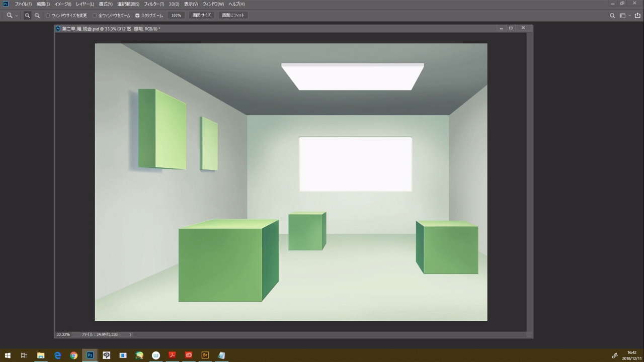Open Creative Cloud from the taskbar
This screenshot has height=362, width=644.
pos(189,355)
